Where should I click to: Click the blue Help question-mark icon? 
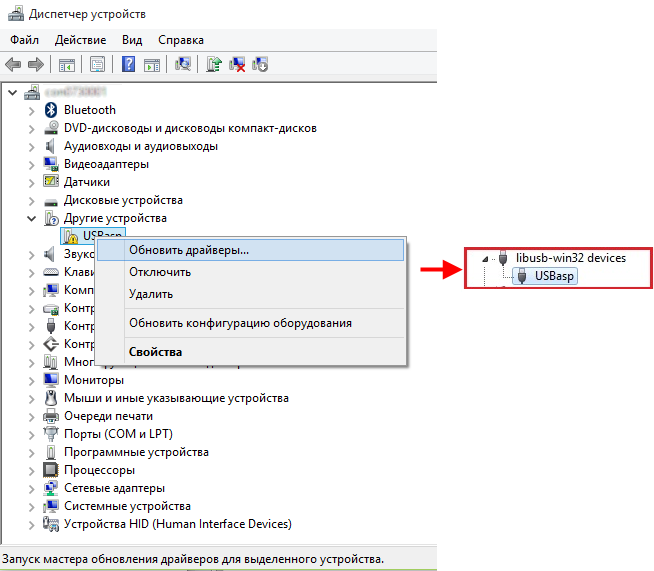click(x=128, y=64)
